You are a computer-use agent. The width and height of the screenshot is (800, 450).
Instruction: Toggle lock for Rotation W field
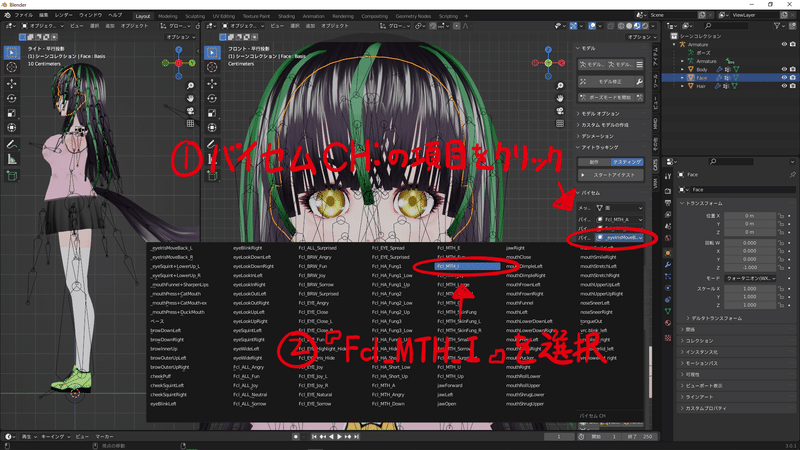coord(781,243)
